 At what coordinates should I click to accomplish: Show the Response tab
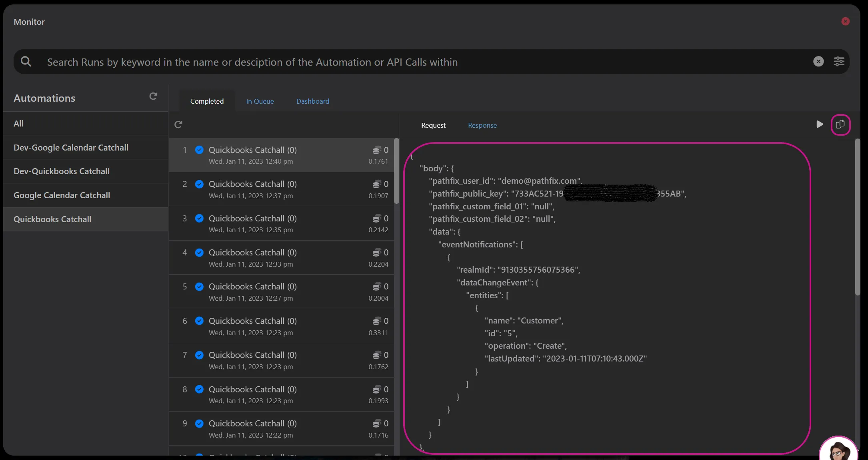click(482, 125)
